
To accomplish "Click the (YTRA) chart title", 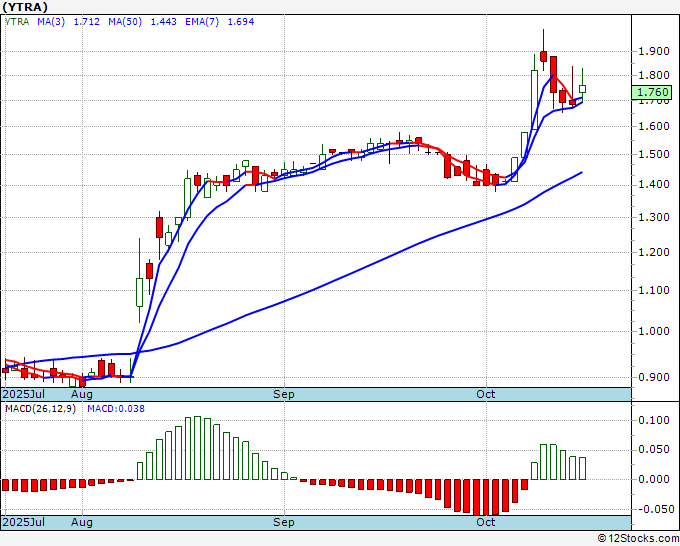I will pos(25,7).
